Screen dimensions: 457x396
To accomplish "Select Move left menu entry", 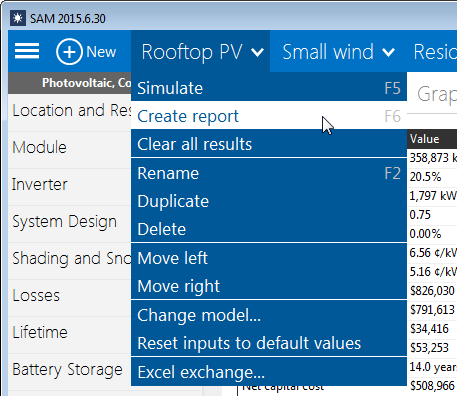I will [269, 258].
